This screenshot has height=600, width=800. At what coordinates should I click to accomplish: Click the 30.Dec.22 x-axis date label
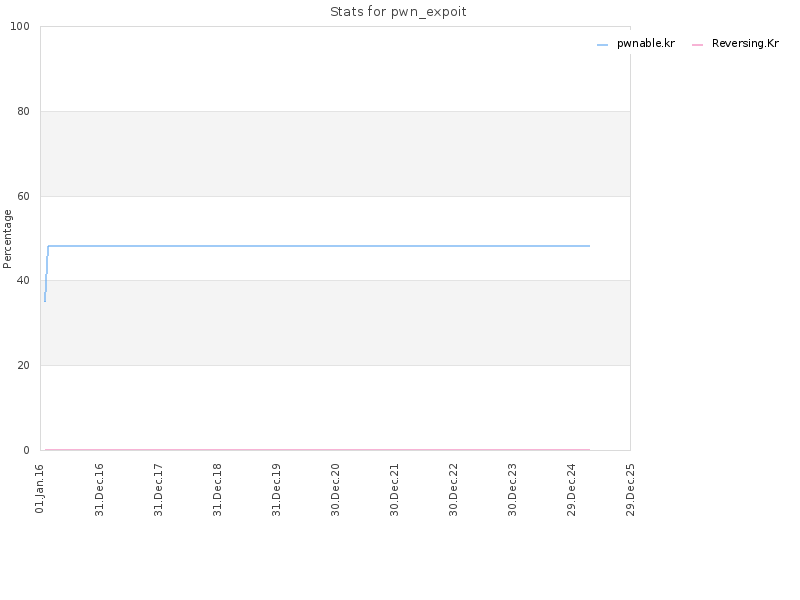point(454,490)
